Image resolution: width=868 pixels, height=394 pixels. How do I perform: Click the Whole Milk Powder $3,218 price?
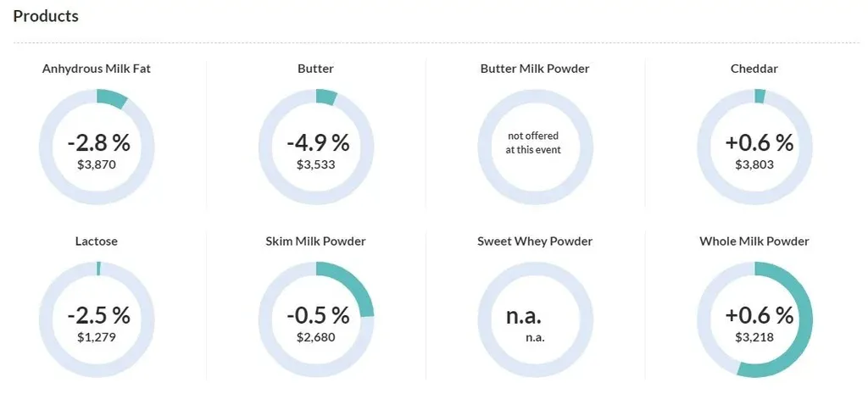(754, 337)
